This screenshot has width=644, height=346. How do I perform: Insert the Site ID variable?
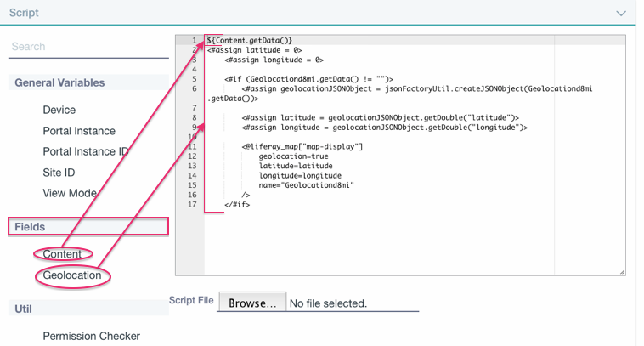coord(59,173)
